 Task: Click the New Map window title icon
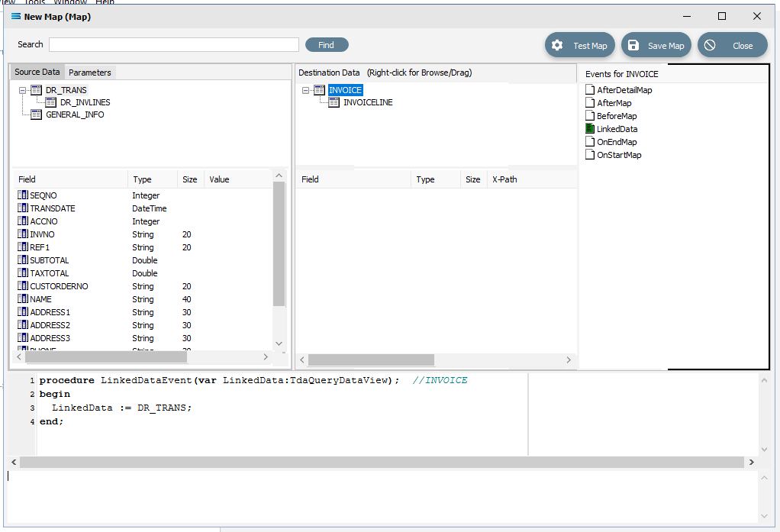16,17
